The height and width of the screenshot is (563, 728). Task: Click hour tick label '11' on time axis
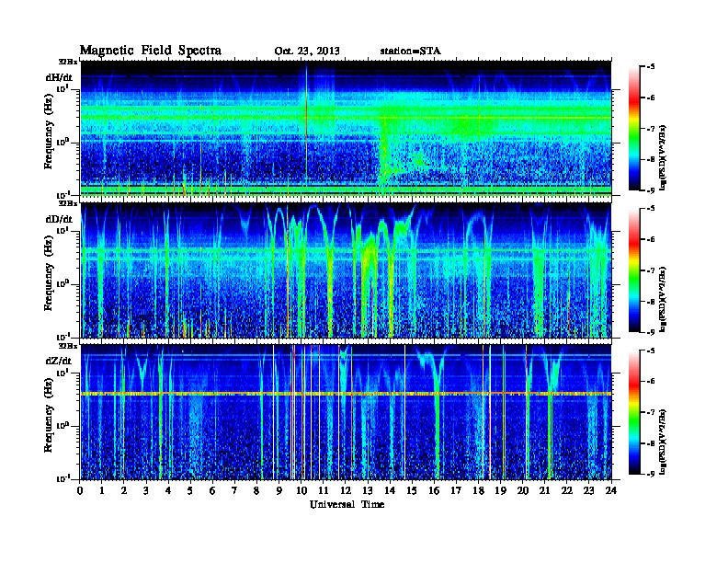click(x=324, y=490)
